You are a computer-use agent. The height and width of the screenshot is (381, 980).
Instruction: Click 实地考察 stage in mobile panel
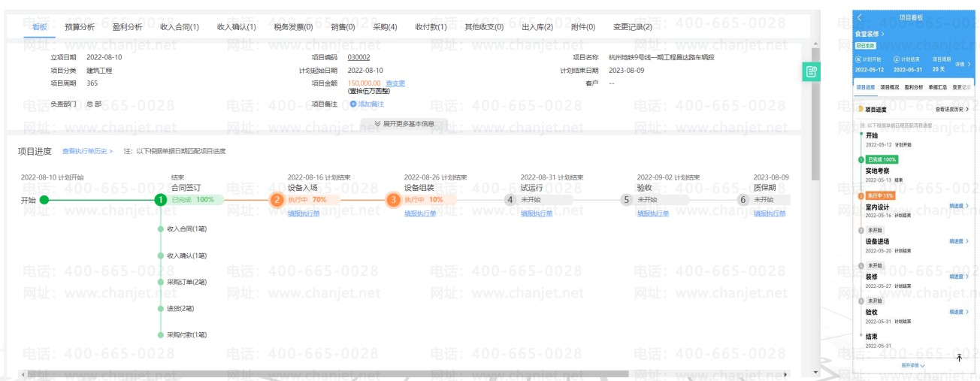[x=878, y=171]
